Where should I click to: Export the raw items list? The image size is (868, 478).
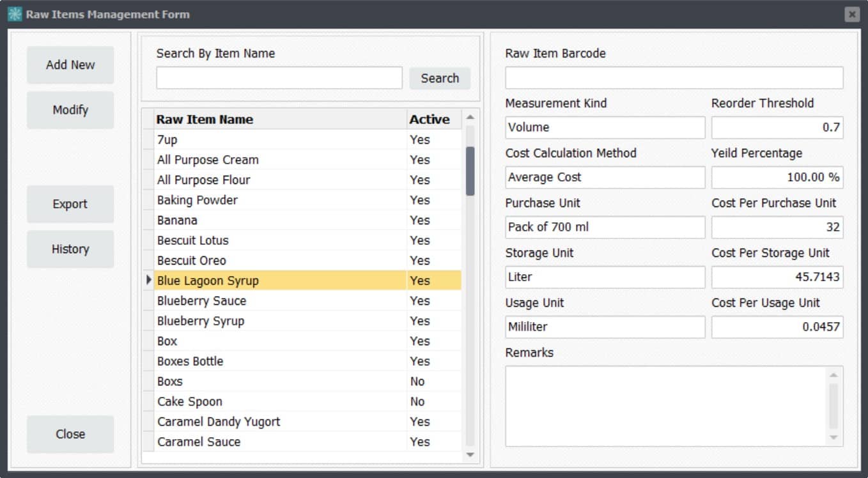pos(70,204)
